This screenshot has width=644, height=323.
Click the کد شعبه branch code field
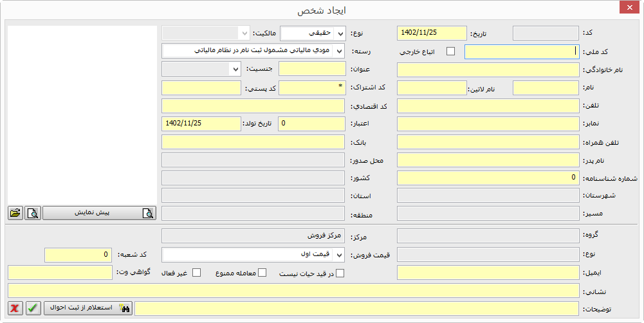tap(78, 255)
